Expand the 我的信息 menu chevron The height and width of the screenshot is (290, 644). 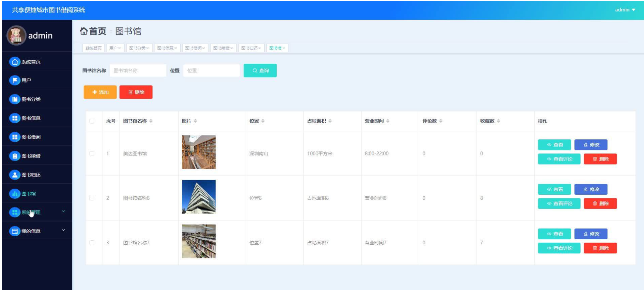63,230
